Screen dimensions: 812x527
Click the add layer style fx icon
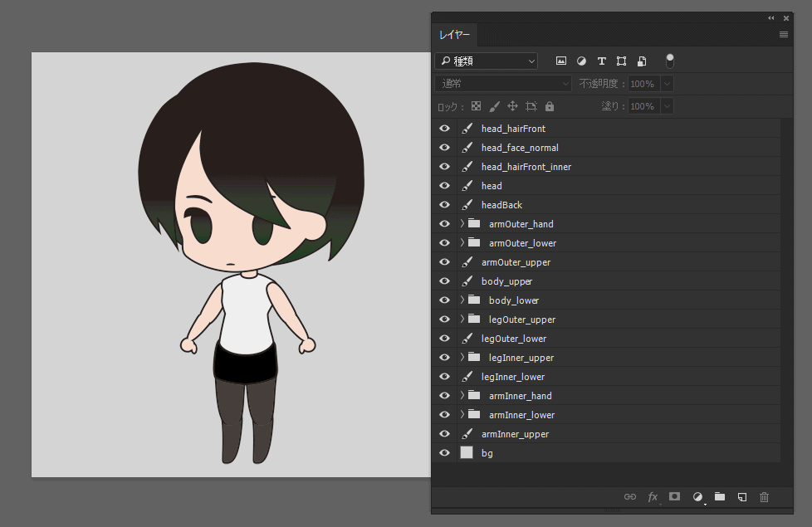pos(653,496)
